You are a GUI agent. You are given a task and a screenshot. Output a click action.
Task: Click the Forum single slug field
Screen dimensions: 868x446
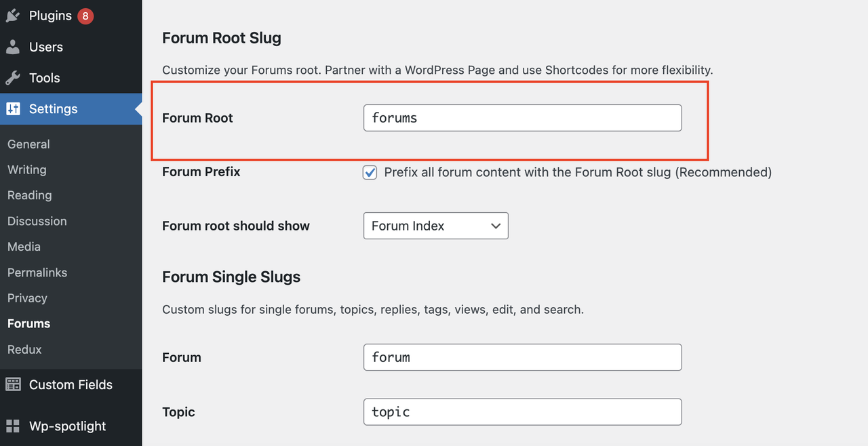coord(522,357)
